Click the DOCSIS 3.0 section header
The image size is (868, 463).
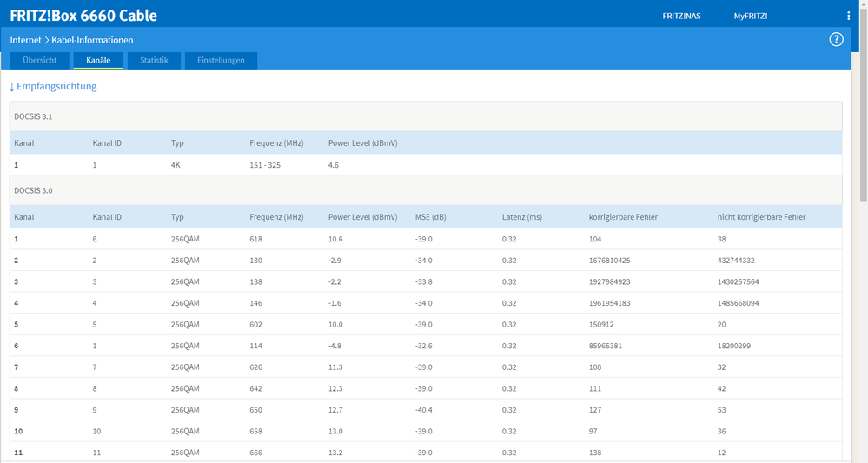click(x=33, y=190)
